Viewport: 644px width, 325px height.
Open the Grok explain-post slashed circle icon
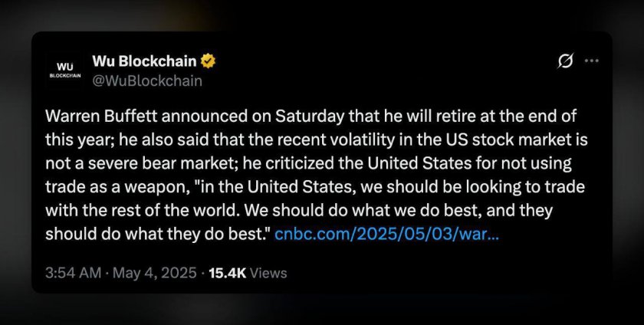click(565, 61)
